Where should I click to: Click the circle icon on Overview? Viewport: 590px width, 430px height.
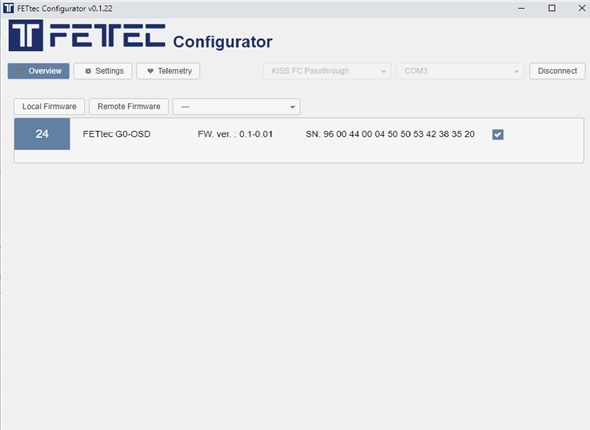click(21, 71)
